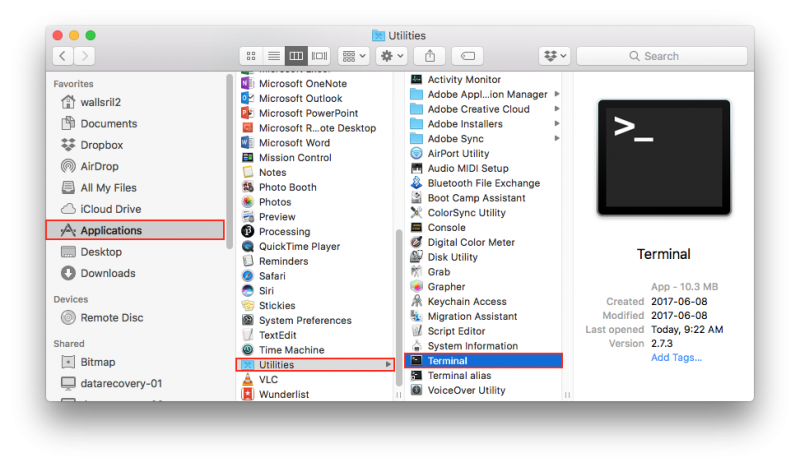Select Applications in the sidebar

click(135, 230)
